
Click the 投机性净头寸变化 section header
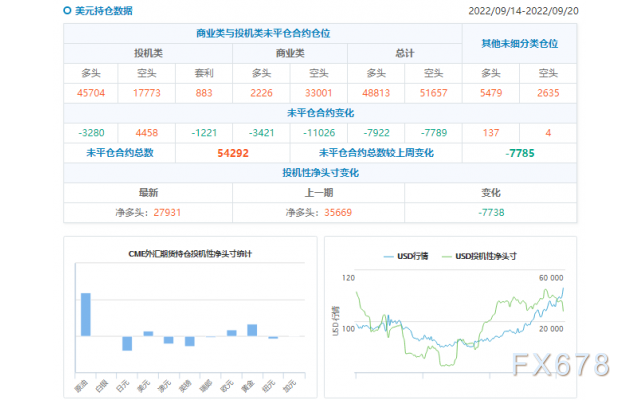click(x=320, y=173)
